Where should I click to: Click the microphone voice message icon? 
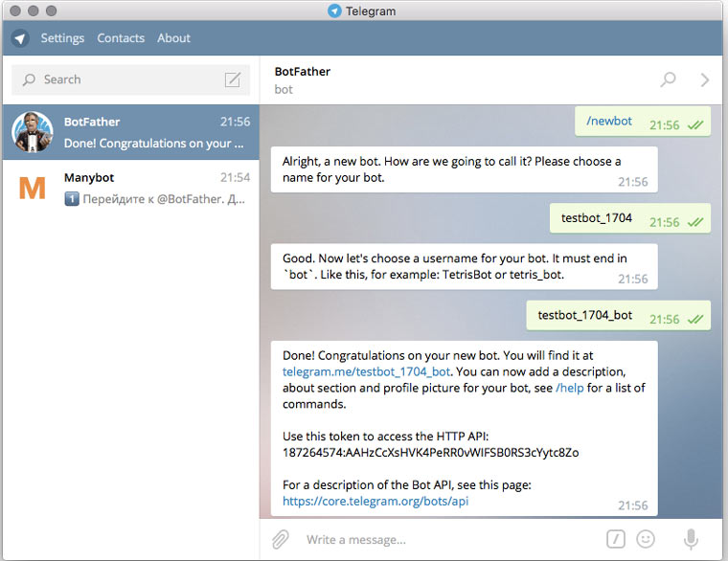click(x=691, y=539)
